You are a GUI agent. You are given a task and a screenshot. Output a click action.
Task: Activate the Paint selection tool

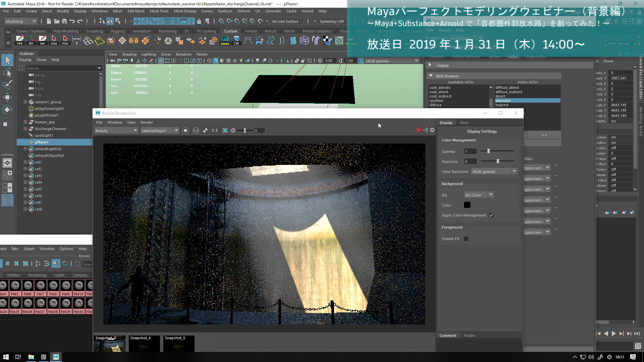7,85
